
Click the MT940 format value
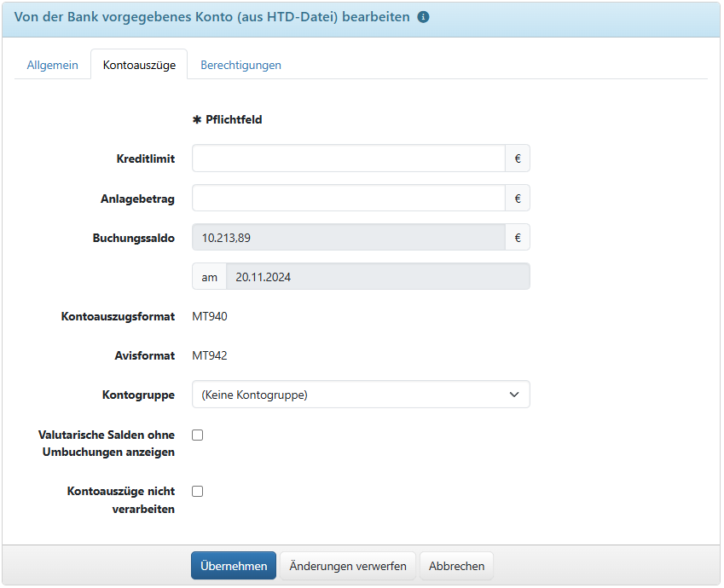pyautogui.click(x=210, y=317)
